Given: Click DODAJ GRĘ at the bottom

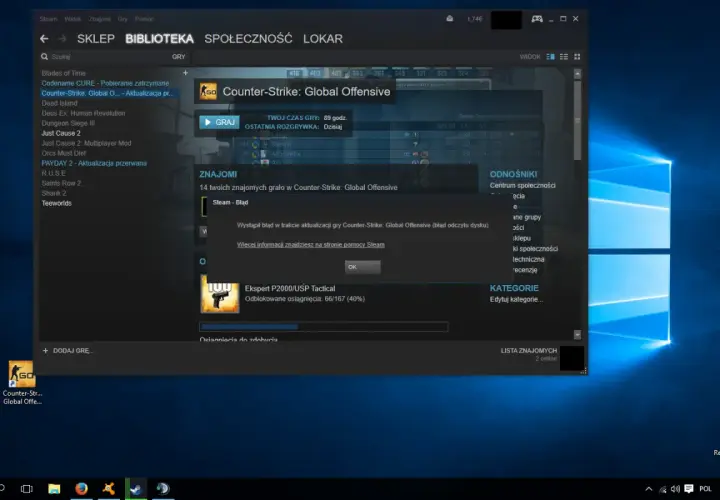Looking at the screenshot, I should [x=73, y=351].
